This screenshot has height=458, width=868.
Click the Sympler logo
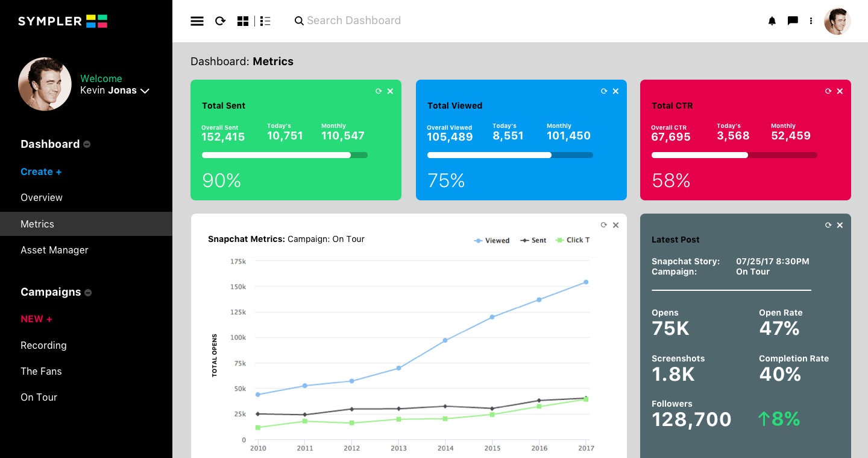click(63, 21)
